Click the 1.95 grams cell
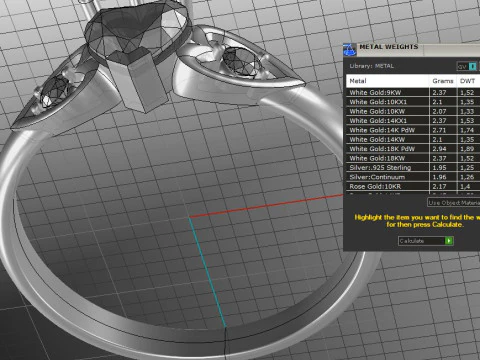The width and height of the screenshot is (480, 360). coord(443,167)
